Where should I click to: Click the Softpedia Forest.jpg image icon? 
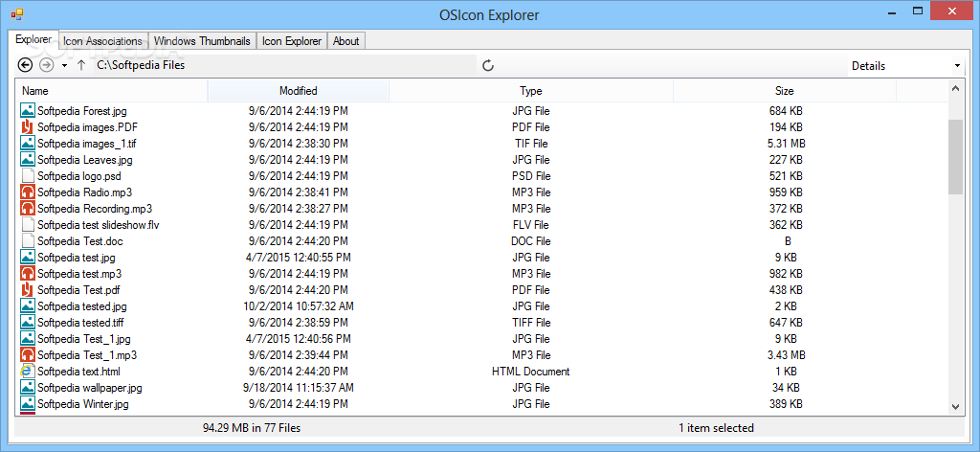tap(28, 111)
